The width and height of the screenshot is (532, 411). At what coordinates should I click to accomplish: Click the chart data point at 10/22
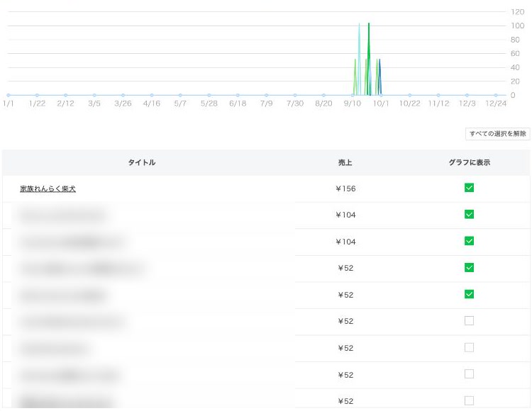tap(409, 95)
